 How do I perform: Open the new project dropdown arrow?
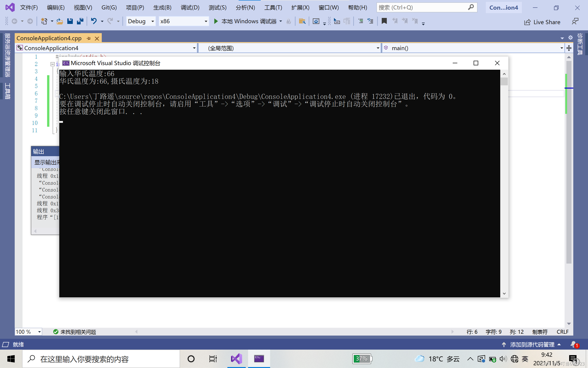tap(52, 21)
